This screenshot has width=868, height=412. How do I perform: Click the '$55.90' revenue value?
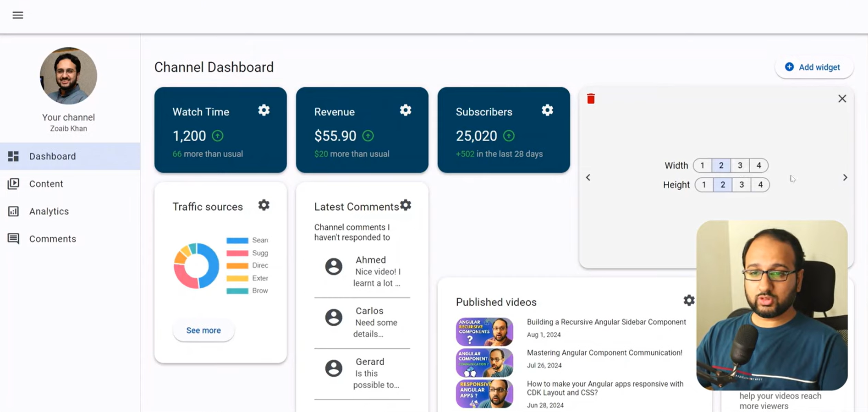click(x=335, y=136)
